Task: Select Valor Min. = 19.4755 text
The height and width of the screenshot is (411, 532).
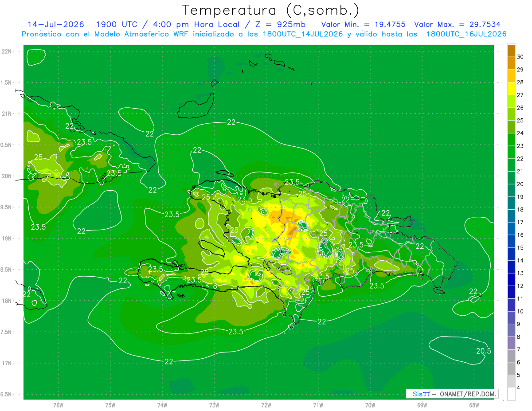Action: (x=363, y=24)
